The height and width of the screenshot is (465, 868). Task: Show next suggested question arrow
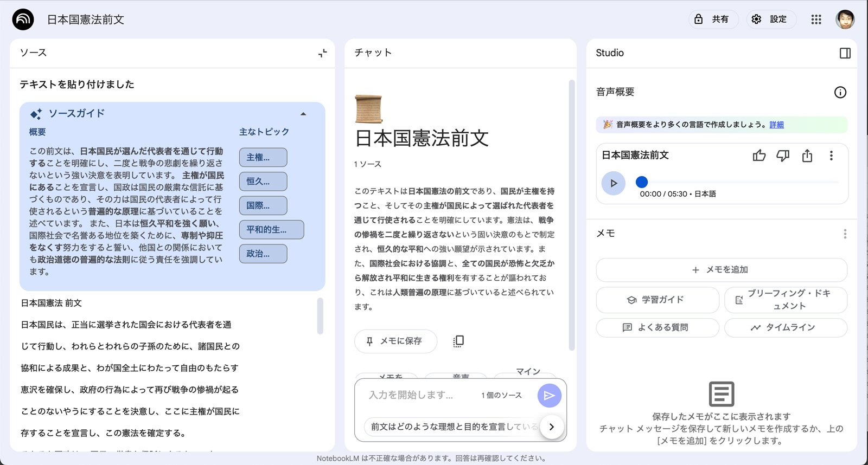pos(552,427)
